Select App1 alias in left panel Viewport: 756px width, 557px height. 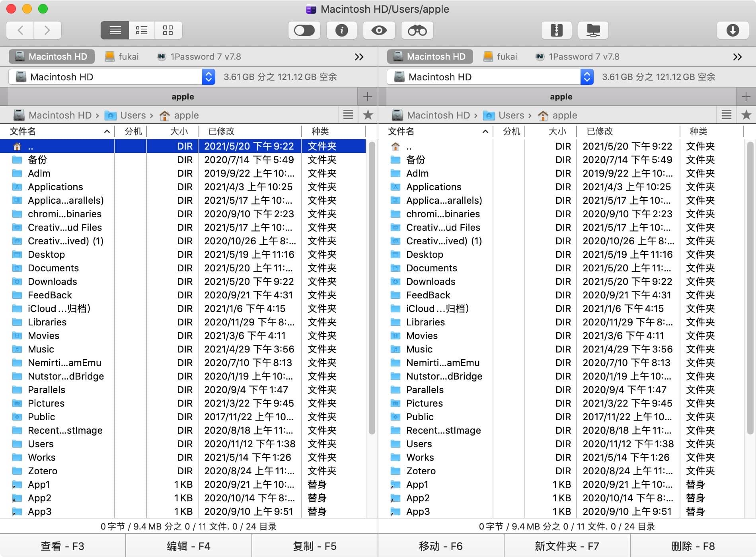[183, 485]
